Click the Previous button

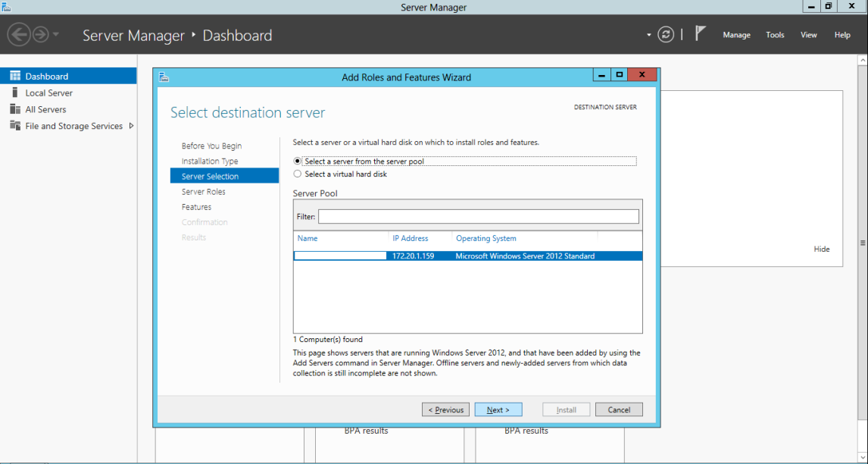tap(445, 409)
